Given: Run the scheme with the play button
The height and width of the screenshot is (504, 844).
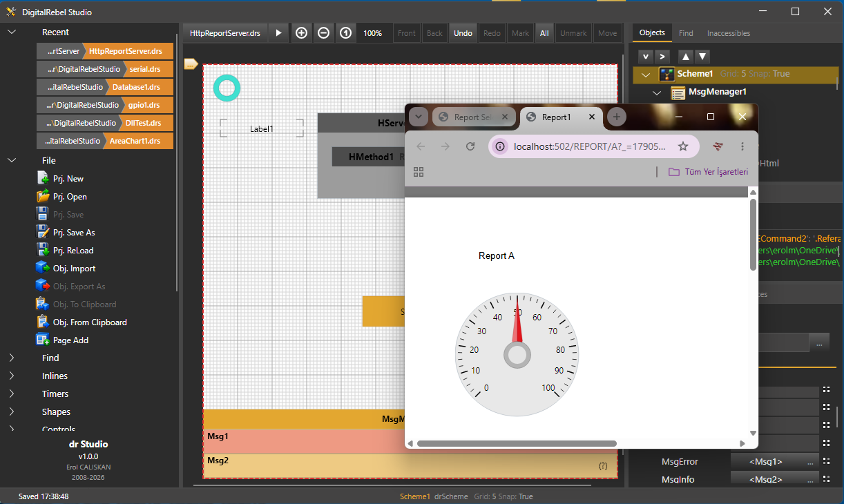Looking at the screenshot, I should click(x=278, y=32).
